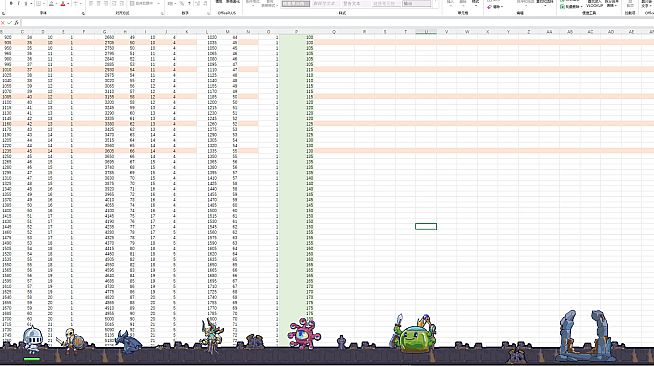Apply percent number style
This screenshot has width=654, height=366.
(x=182, y=3)
